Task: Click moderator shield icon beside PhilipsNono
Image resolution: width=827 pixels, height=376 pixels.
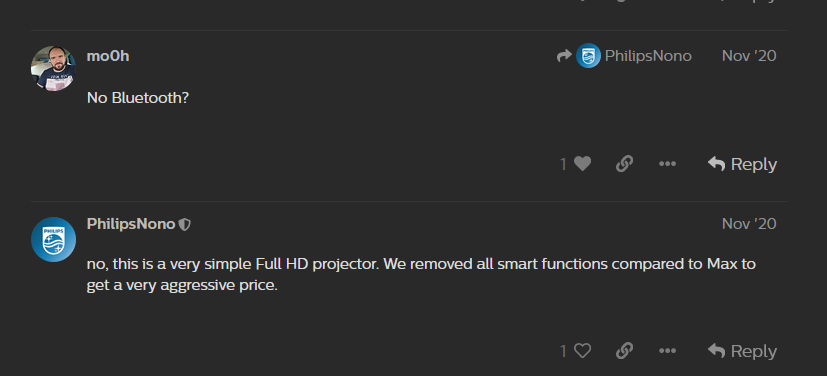Action: [x=185, y=225]
